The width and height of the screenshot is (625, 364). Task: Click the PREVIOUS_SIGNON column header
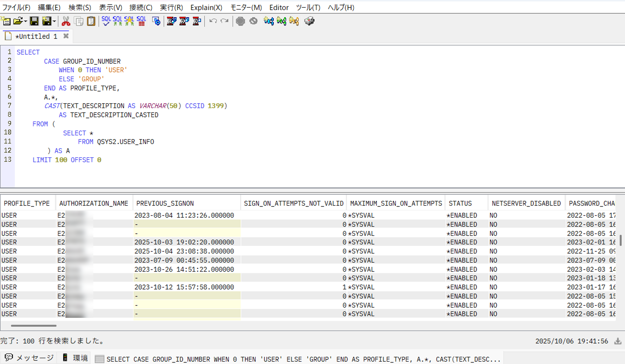pos(165,203)
